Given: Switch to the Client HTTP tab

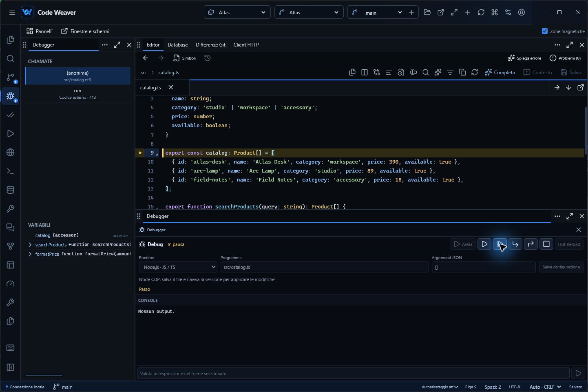Looking at the screenshot, I should click(246, 45).
